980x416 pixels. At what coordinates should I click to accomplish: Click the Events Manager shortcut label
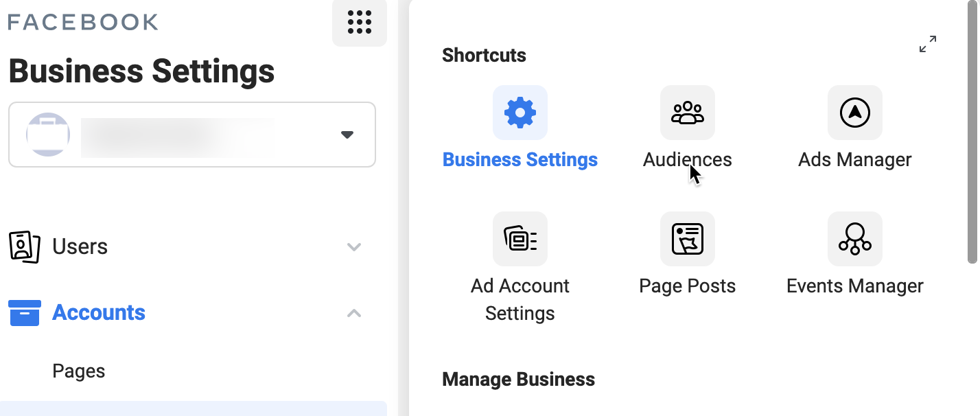[x=855, y=286]
